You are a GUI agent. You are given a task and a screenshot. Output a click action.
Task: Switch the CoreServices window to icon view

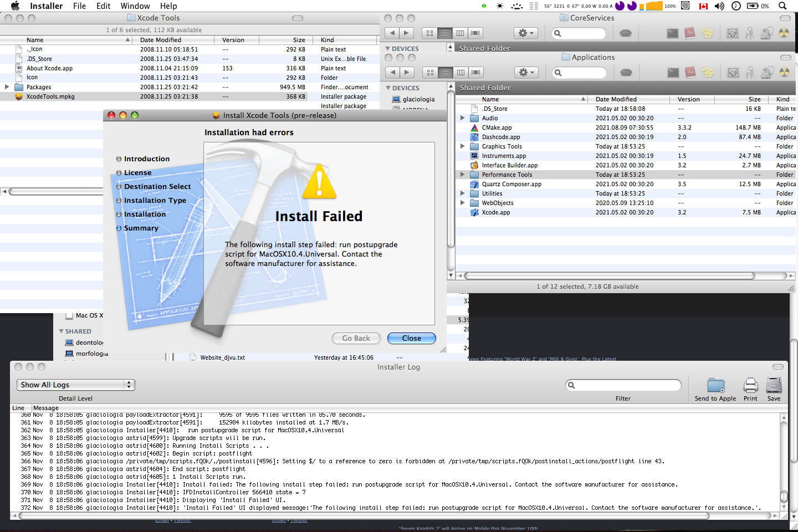click(429, 33)
